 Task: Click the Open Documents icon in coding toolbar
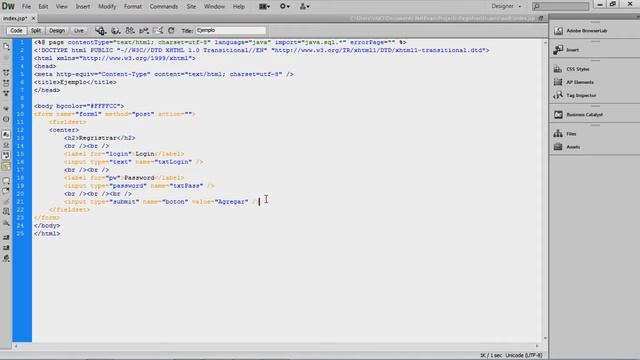(x=6, y=47)
